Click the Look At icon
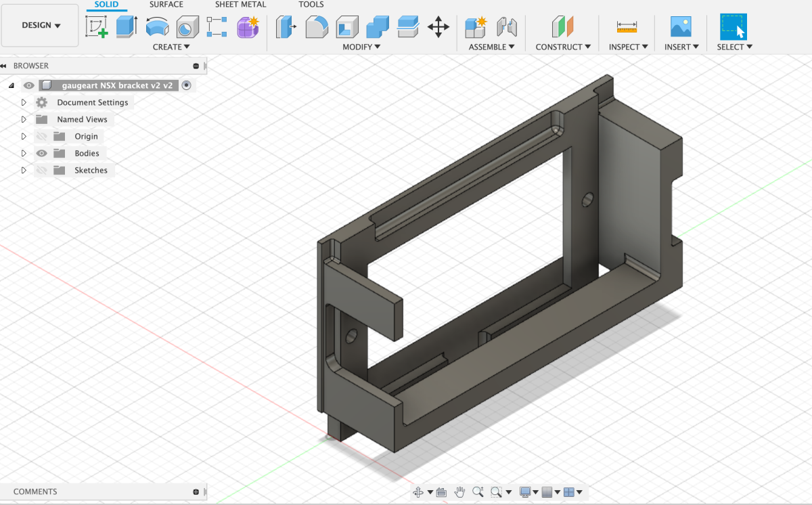The height and width of the screenshot is (505, 812). (442, 492)
